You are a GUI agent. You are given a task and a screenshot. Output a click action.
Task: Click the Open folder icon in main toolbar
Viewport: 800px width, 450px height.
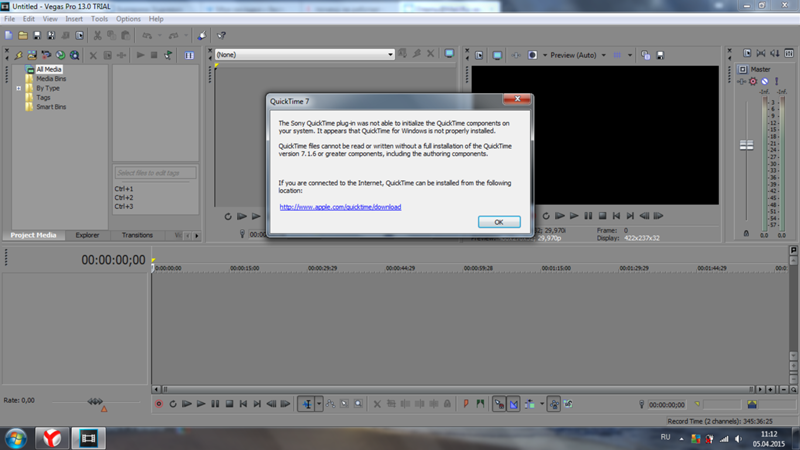pyautogui.click(x=23, y=35)
